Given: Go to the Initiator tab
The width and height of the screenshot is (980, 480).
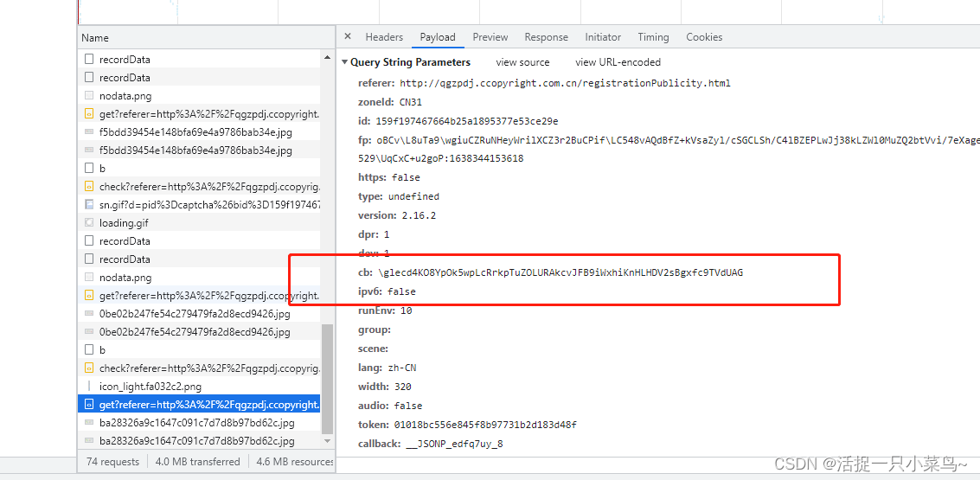Looking at the screenshot, I should coord(603,37).
